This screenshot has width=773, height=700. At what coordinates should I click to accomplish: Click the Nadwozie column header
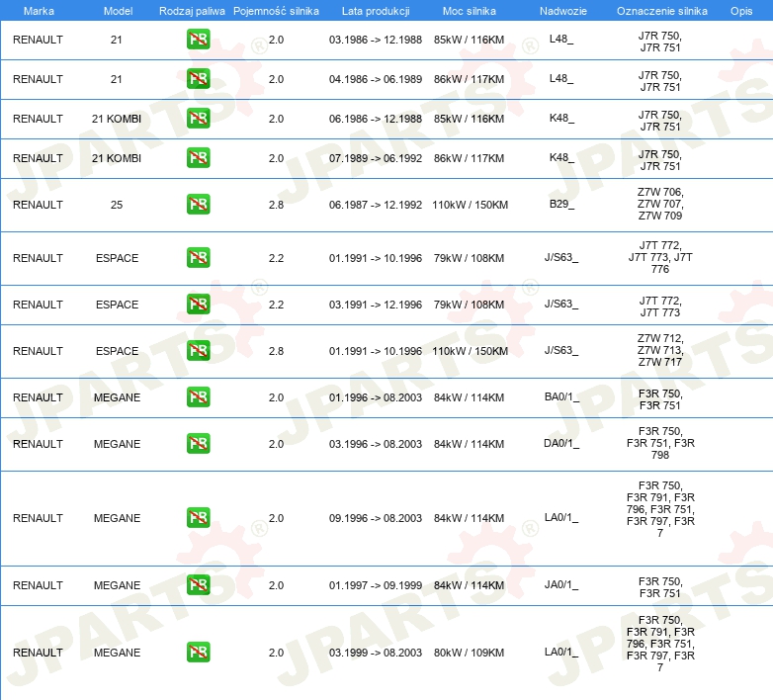coord(563,11)
